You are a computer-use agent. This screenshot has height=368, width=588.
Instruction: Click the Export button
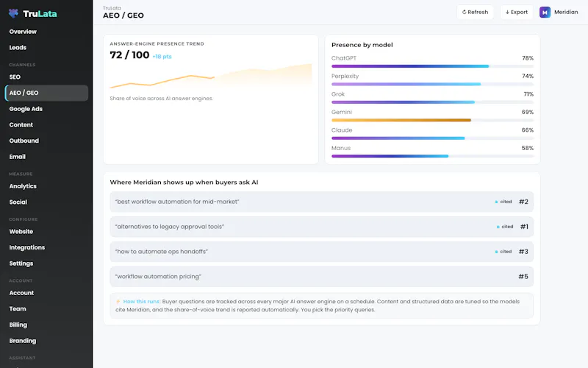pos(517,12)
